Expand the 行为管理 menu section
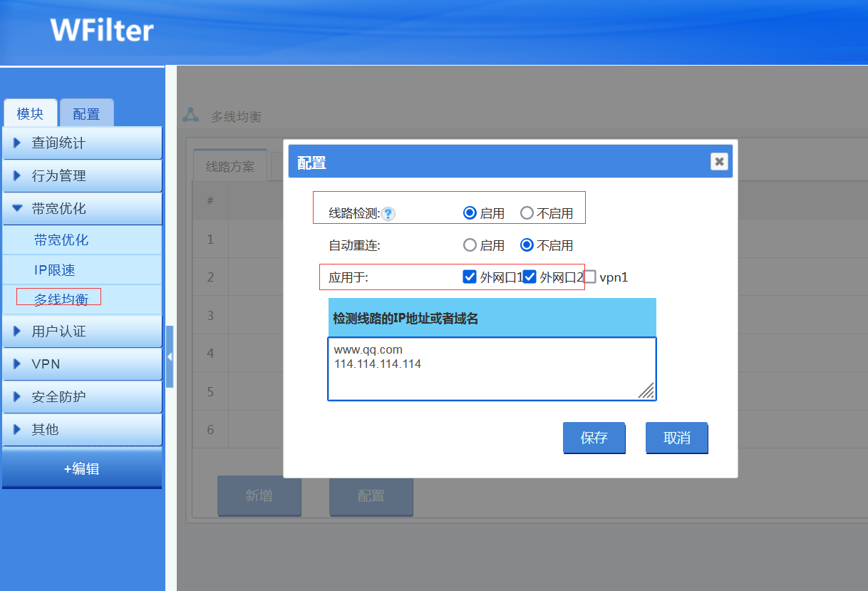Viewport: 868px width, 591px height. (82, 176)
